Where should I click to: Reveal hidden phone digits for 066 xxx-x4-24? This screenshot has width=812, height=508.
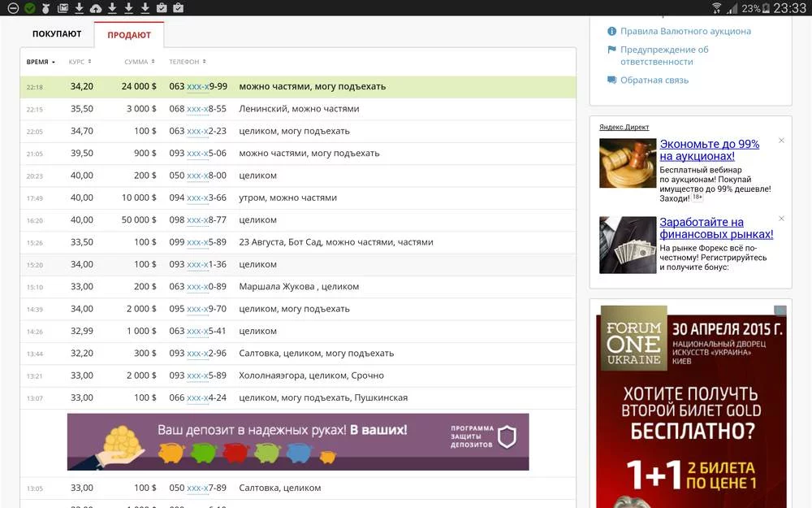pyautogui.click(x=198, y=398)
